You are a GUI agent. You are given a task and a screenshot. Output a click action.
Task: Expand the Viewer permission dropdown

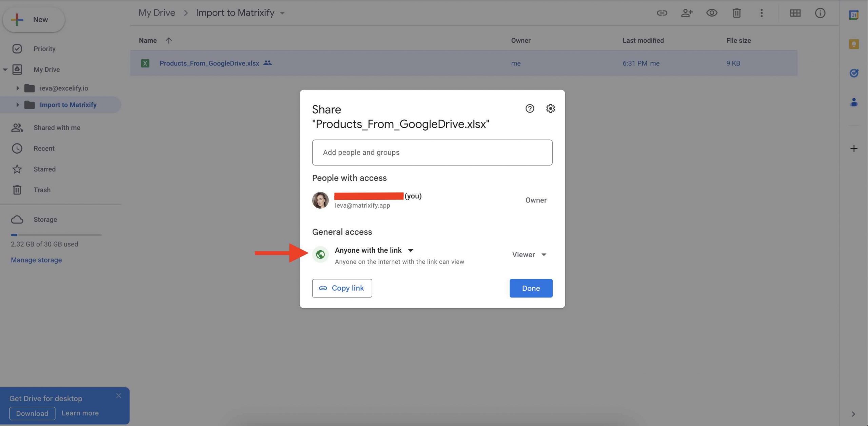click(529, 254)
